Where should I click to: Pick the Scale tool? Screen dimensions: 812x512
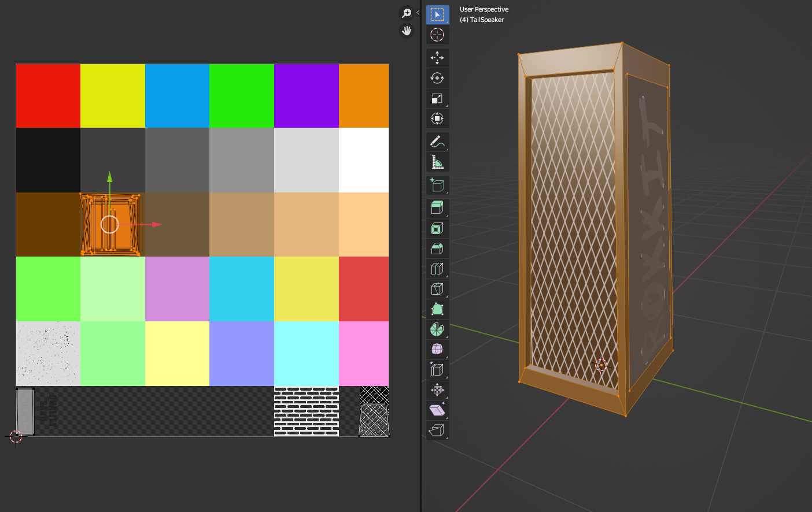coord(437,98)
